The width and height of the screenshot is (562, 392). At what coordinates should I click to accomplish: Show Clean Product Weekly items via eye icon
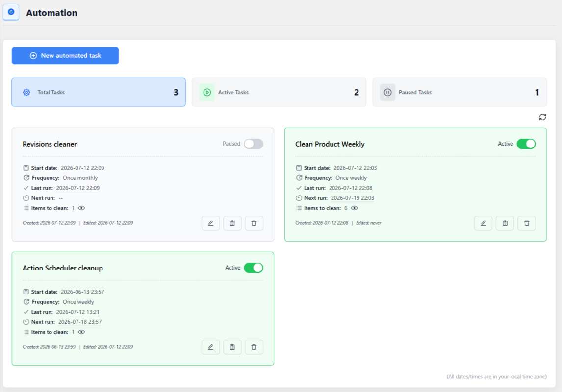(355, 208)
